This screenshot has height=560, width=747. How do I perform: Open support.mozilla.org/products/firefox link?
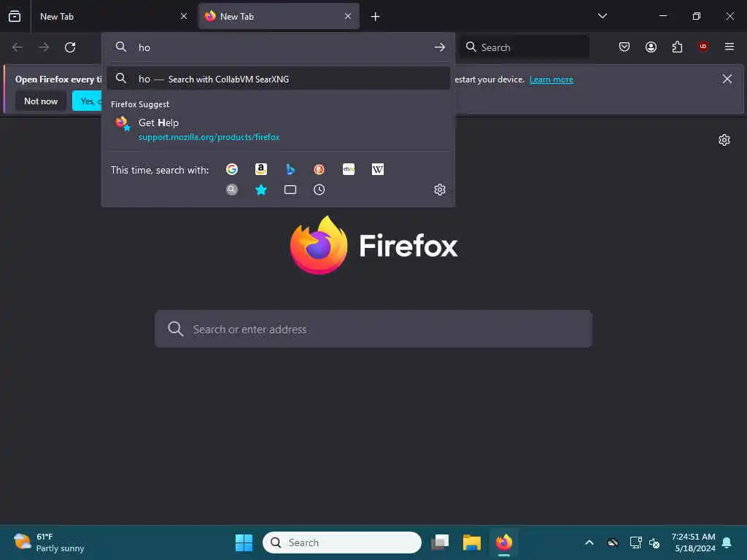coord(209,137)
